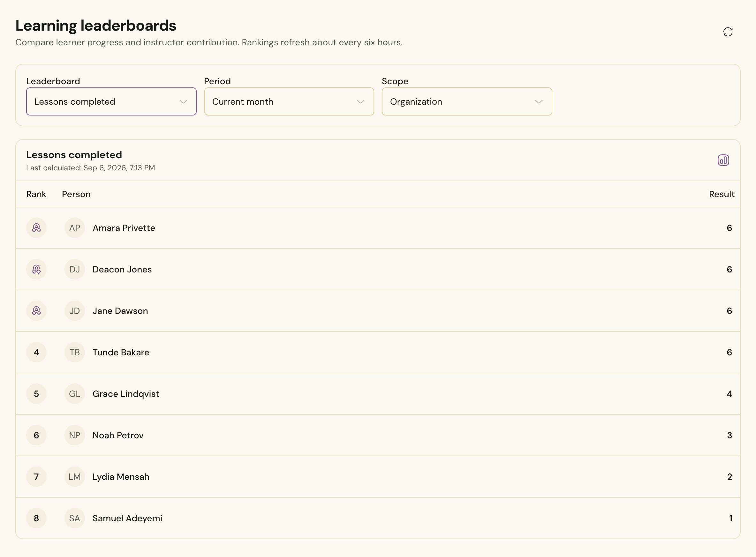Select the name Noah Petrov
Image resolution: width=756 pixels, height=557 pixels.
(118, 435)
